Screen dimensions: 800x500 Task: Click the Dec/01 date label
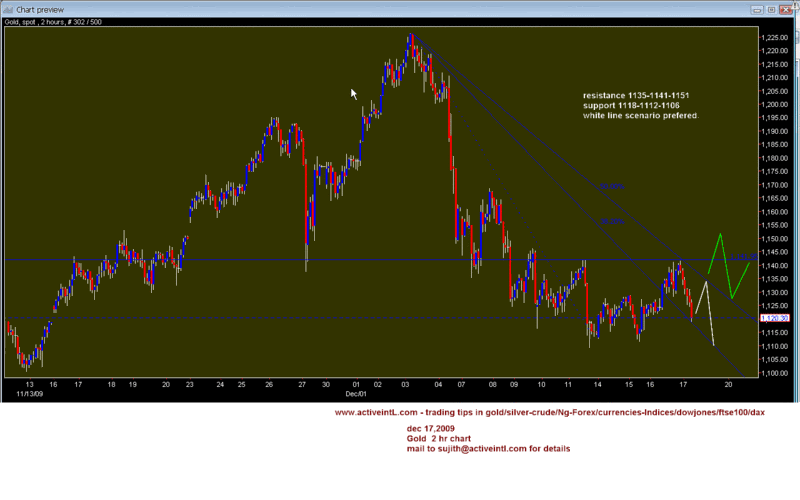356,394
